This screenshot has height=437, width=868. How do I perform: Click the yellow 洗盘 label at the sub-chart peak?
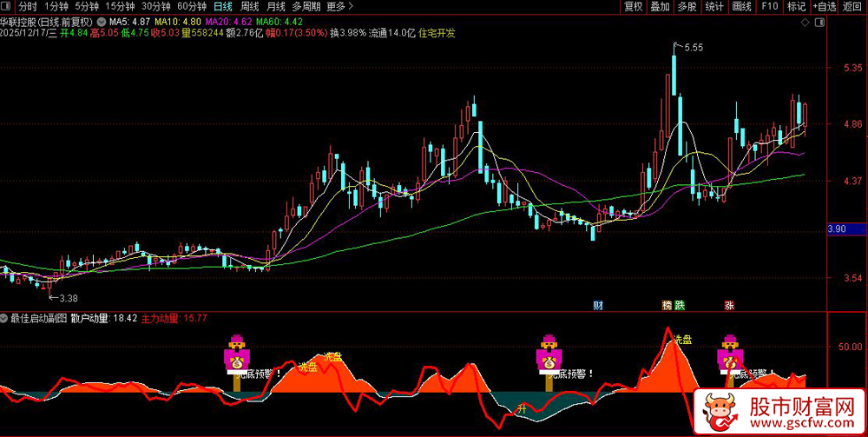pyautogui.click(x=682, y=340)
